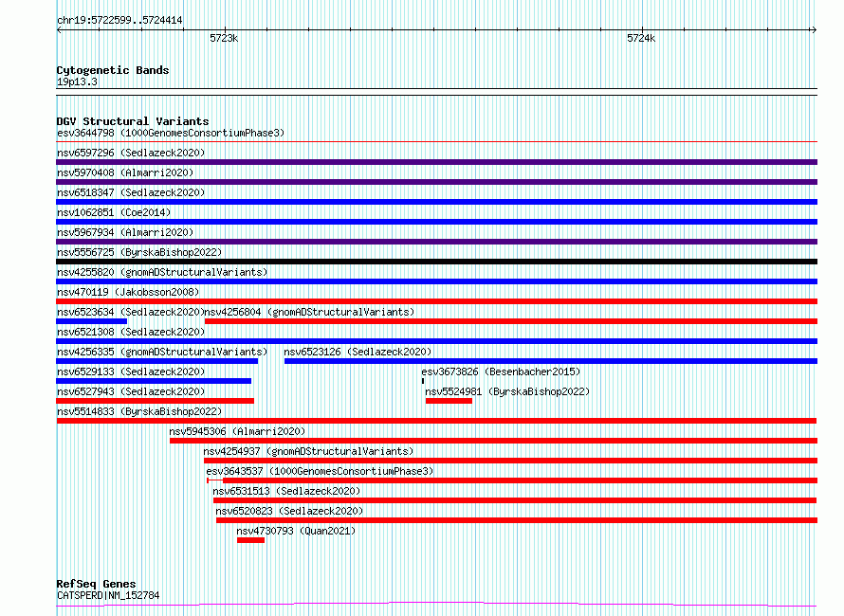Viewport: 844px width, 616px height.
Task: Open nsv4730793 (Quan2021) label
Action: point(296,531)
